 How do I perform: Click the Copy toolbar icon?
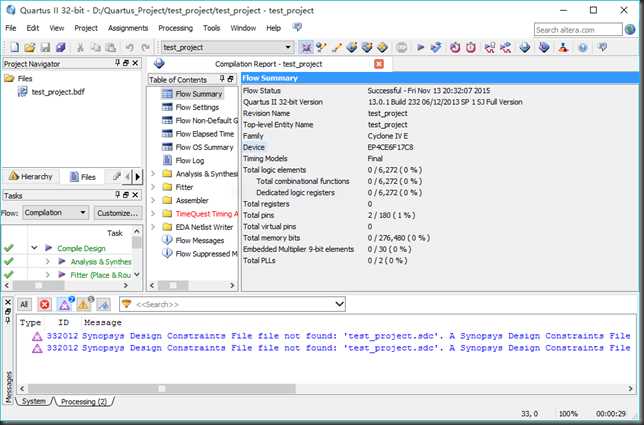coord(95,47)
